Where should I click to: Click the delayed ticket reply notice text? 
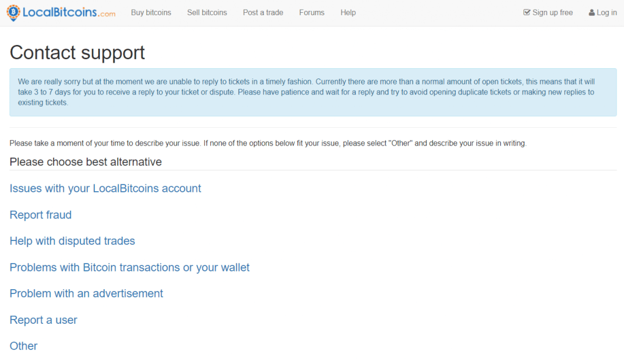[307, 92]
